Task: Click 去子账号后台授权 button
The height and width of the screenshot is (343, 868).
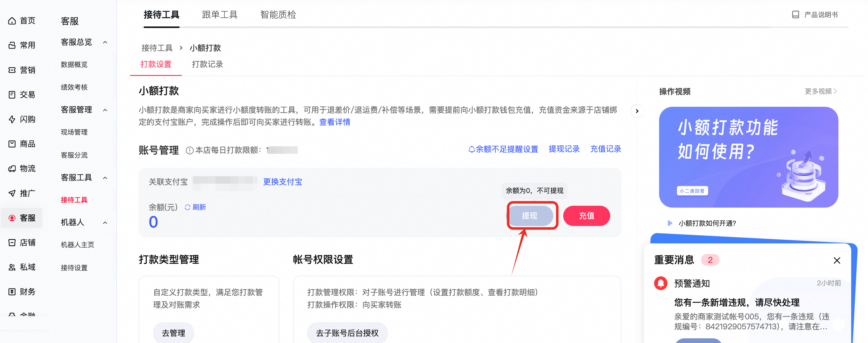Action: pos(347,333)
